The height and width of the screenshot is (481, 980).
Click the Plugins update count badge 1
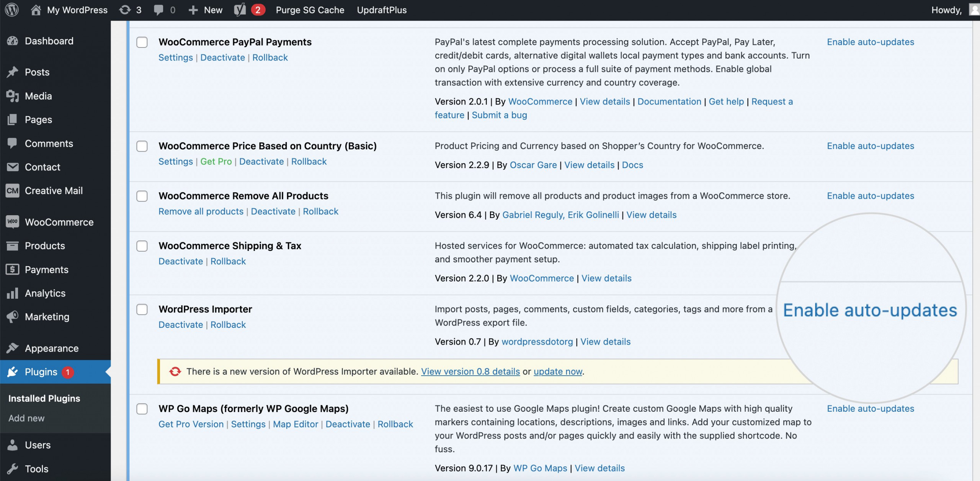point(68,372)
